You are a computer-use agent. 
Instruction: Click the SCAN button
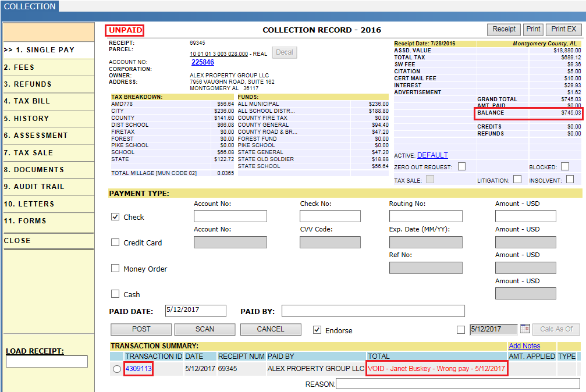pyautogui.click(x=205, y=329)
